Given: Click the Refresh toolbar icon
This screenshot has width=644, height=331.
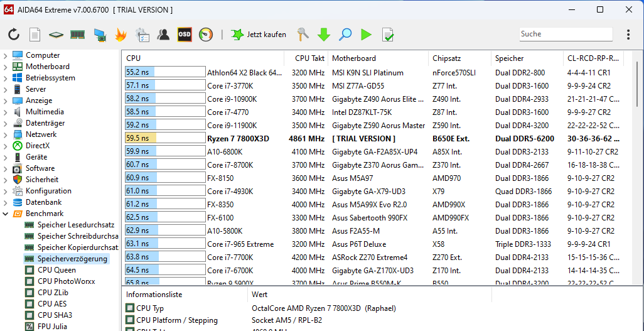Looking at the screenshot, I should [14, 35].
